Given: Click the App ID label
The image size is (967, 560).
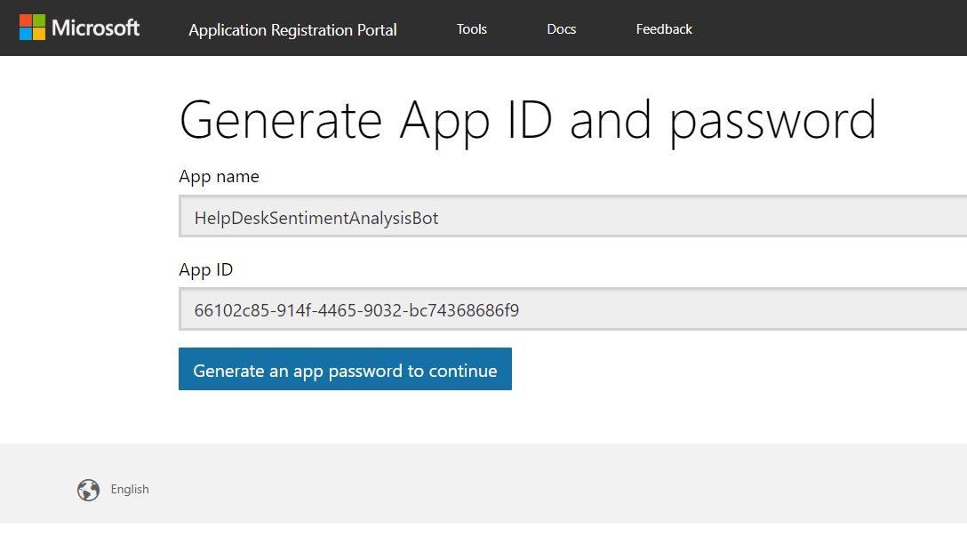Looking at the screenshot, I should pyautogui.click(x=205, y=269).
